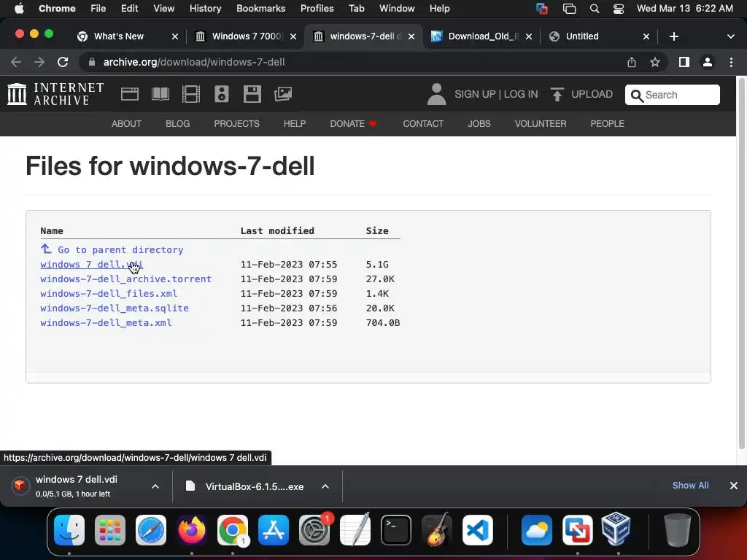Go back to the previous page

(16, 62)
